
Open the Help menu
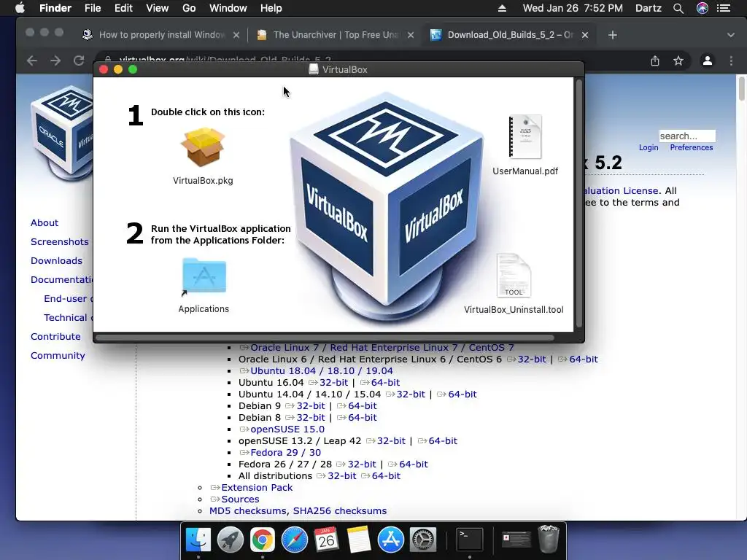271,8
